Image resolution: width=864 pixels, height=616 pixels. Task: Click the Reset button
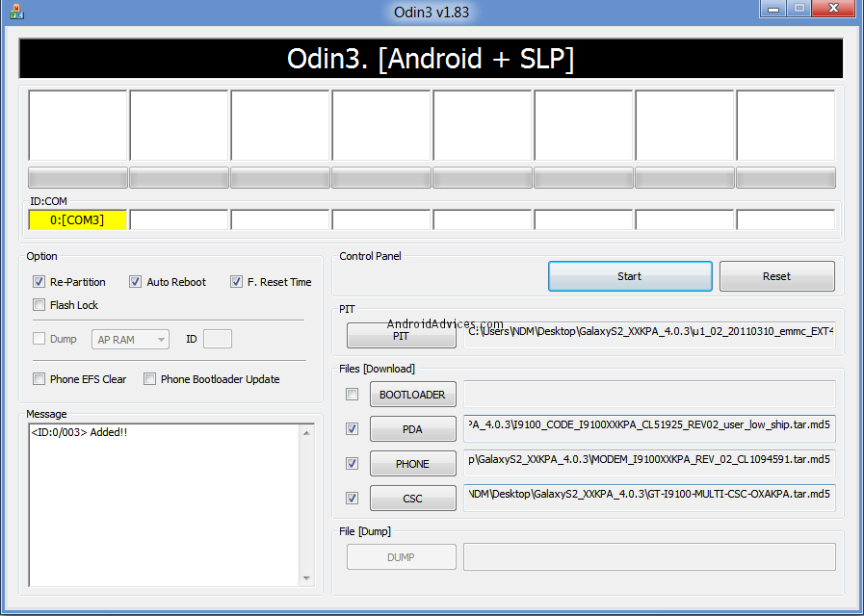point(777,276)
